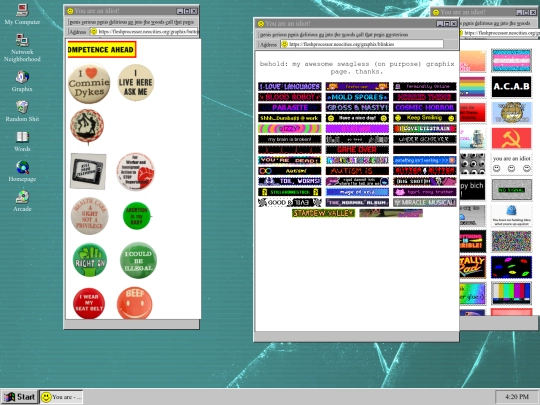The image size is (540, 405).
Task: Click the blue "something isn't working" blinkie
Action: point(425,160)
